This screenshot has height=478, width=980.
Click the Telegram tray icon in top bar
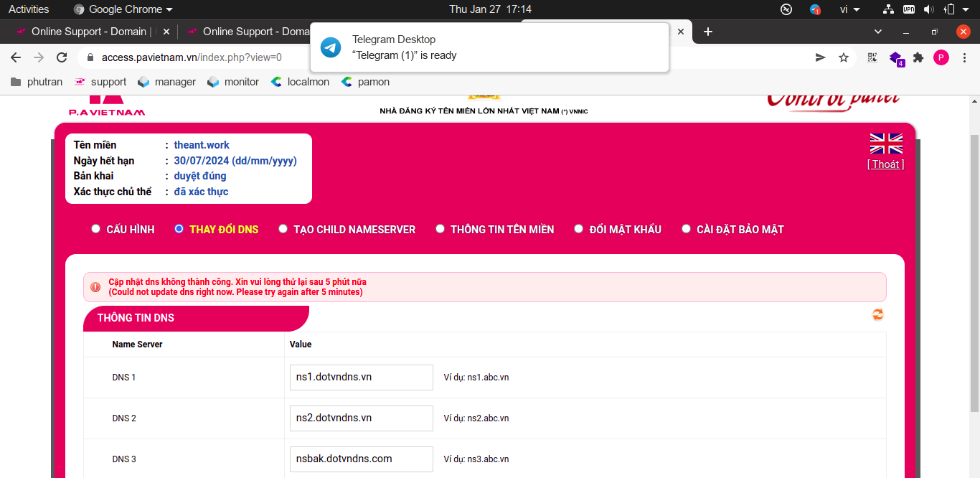(815, 9)
